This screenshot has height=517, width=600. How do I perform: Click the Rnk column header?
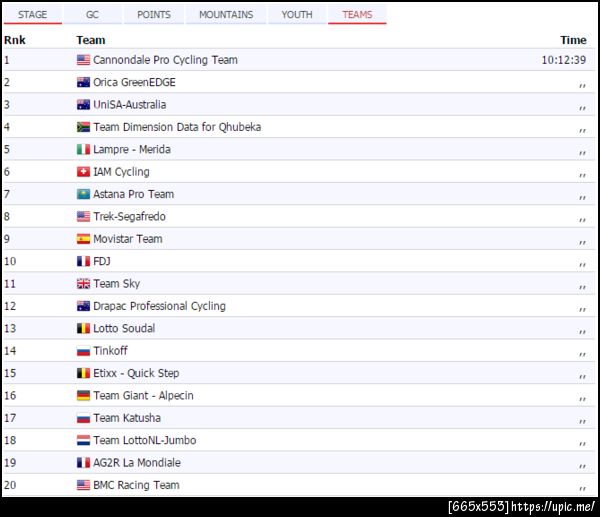pyautogui.click(x=15, y=40)
